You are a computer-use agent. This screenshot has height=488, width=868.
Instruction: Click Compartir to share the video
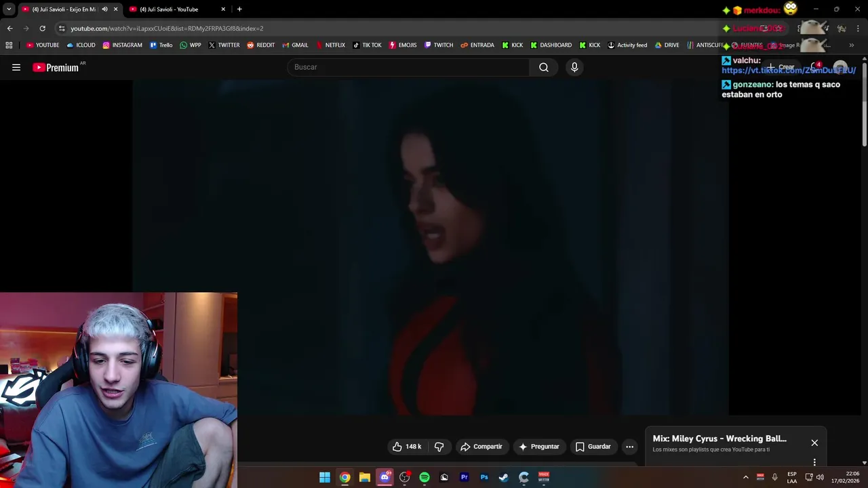click(481, 447)
